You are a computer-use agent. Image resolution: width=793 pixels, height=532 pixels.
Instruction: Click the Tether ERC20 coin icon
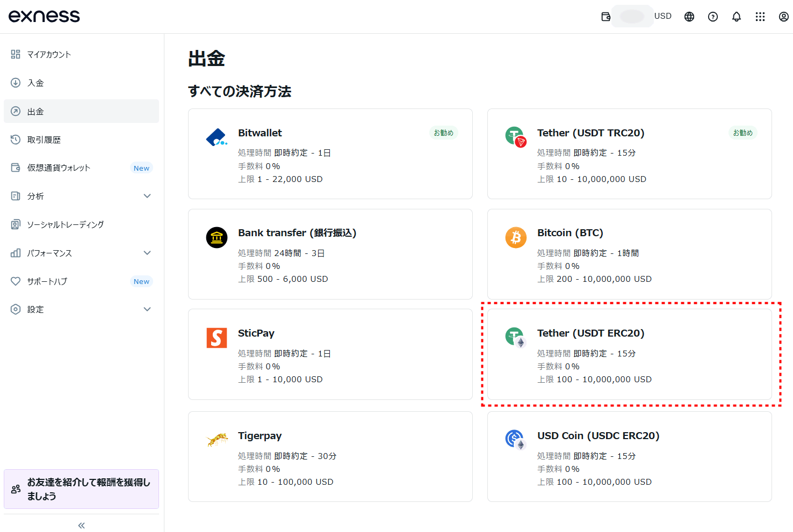click(x=516, y=338)
